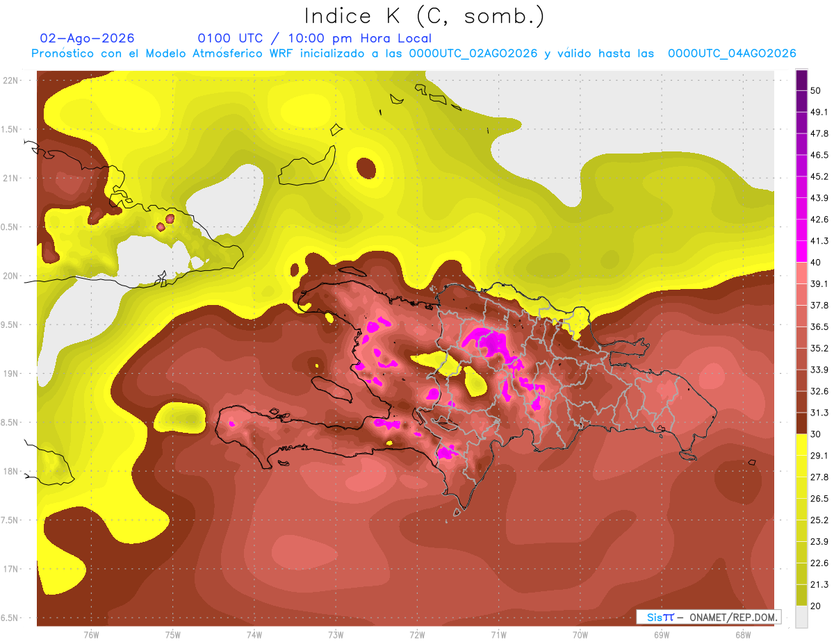
Task: Click the '32.6' color scale value
Action: tap(819, 391)
